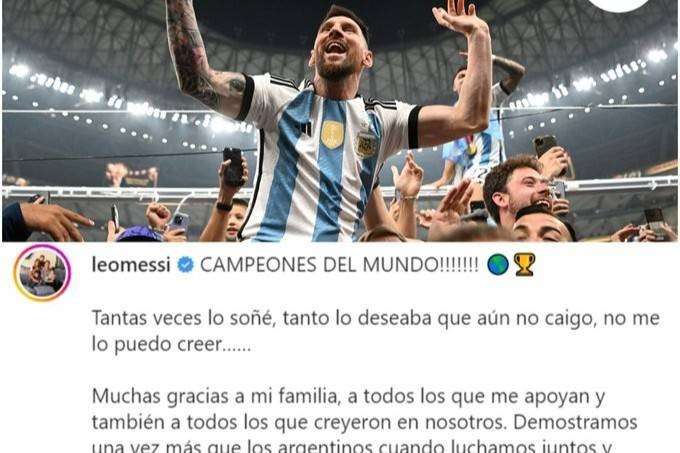The image size is (680, 453).
Task: Click the Adidas logo on the jersey
Action: click(304, 128)
